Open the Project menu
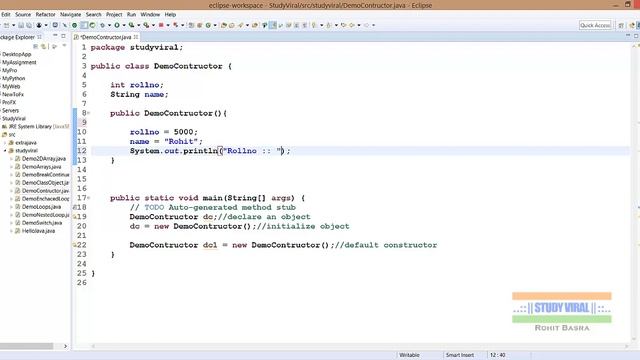This screenshot has height=360, width=640. click(114, 14)
